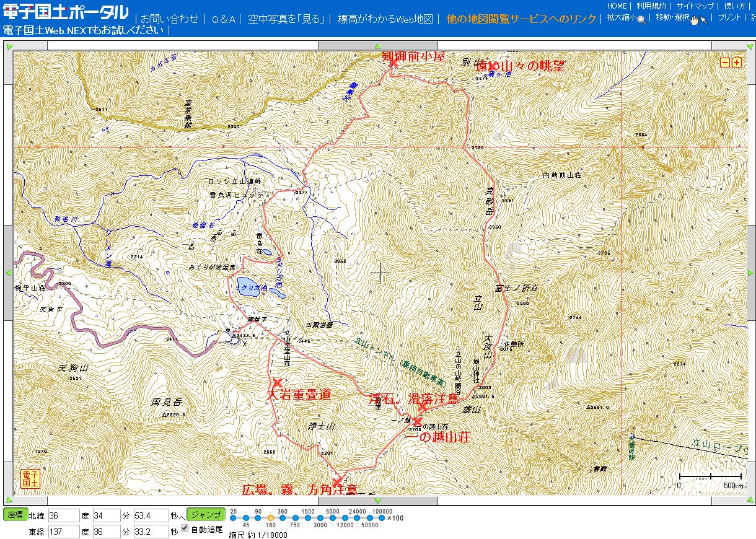Click the 北緯 seconds field showing 53.4
The height and width of the screenshot is (539, 756).
tap(151, 515)
